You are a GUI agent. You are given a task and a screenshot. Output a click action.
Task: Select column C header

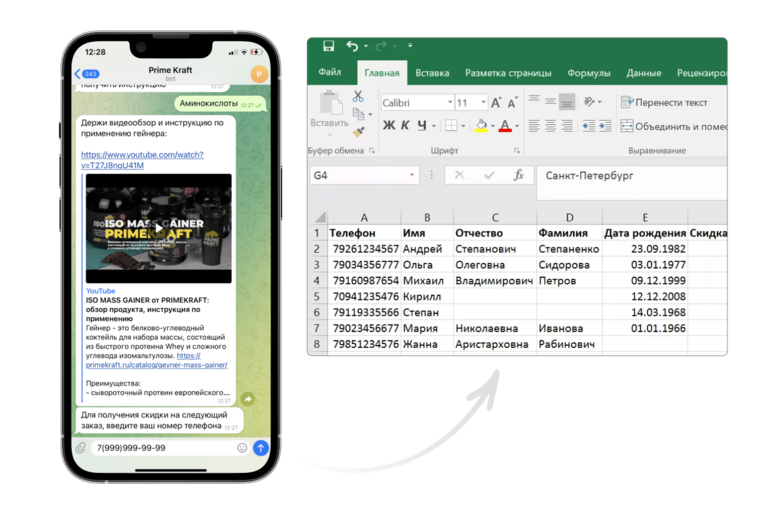[495, 218]
